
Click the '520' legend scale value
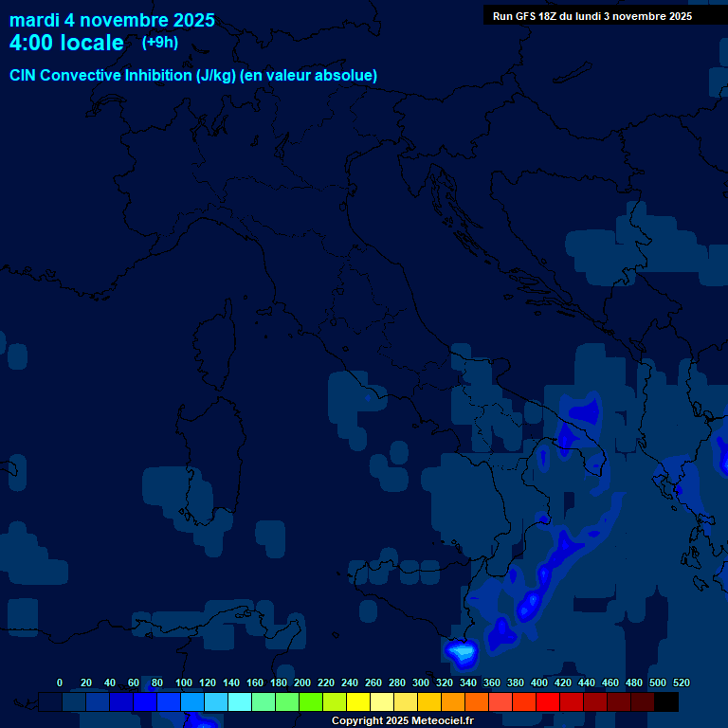(681, 682)
